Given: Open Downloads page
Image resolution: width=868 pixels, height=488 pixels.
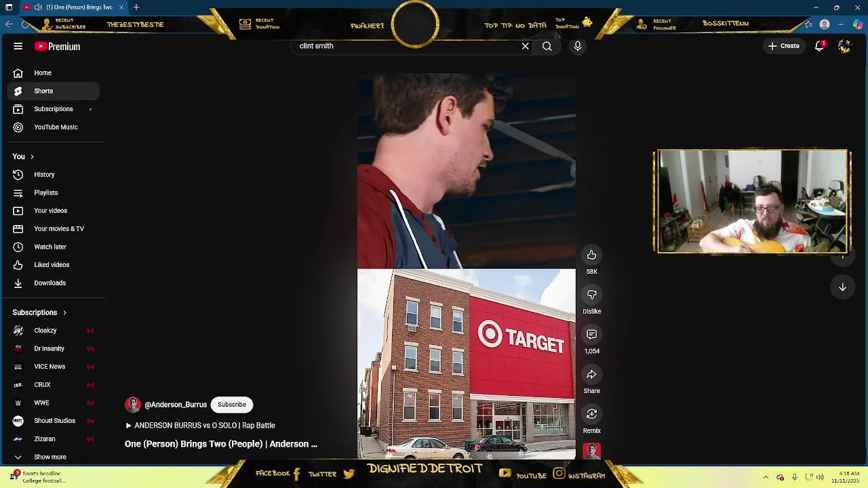Looking at the screenshot, I should click(x=54, y=283).
